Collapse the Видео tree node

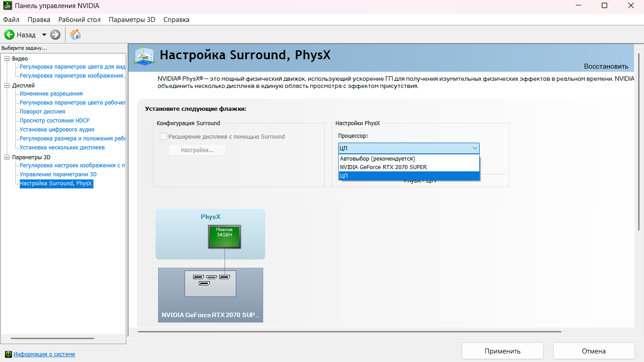click(7, 59)
